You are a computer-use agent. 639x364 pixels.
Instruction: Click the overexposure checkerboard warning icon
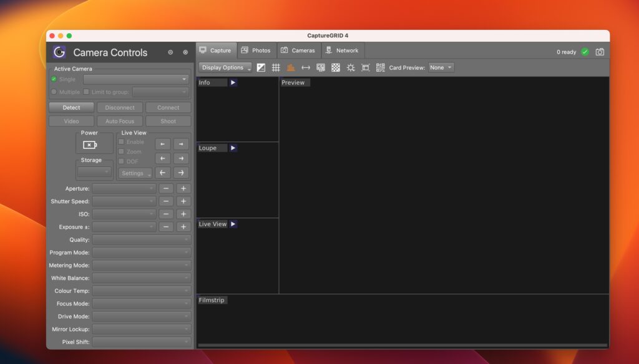[336, 67]
